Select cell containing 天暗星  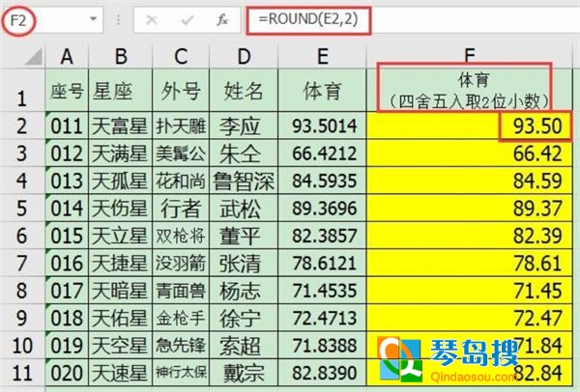[x=121, y=291]
